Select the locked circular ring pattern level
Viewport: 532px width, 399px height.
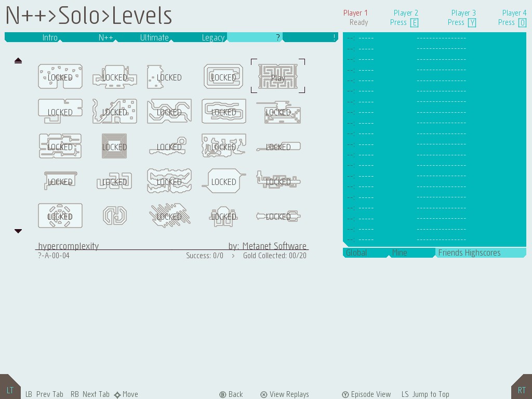[x=60, y=216]
